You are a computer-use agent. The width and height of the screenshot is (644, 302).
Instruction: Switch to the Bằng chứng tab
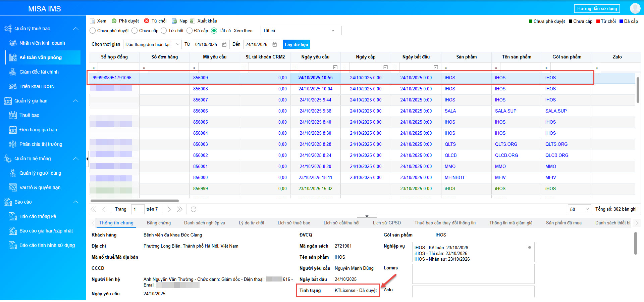coord(159,223)
